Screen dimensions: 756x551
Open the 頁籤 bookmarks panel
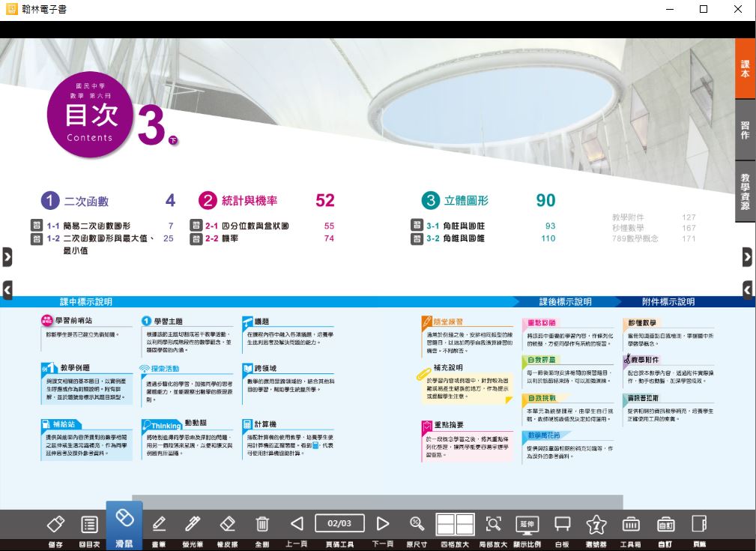tap(699, 524)
